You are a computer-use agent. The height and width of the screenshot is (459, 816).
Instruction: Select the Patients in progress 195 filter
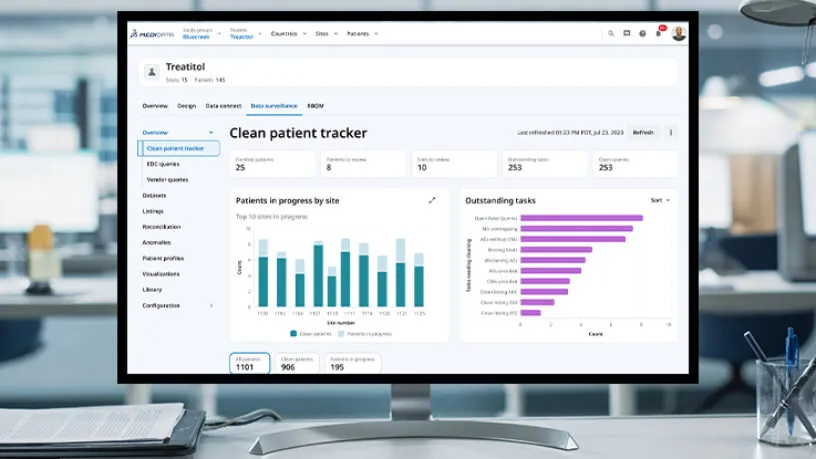tap(353, 363)
